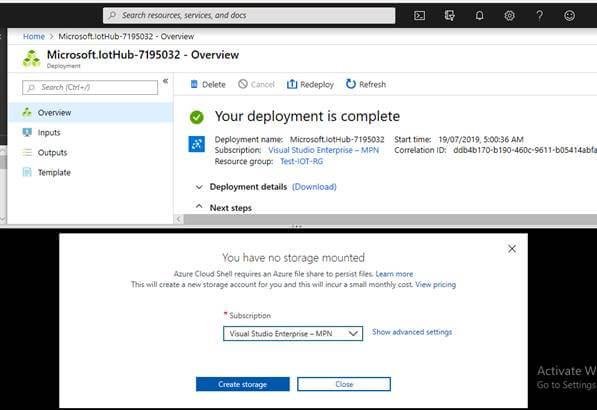
Task: Click the Delete toolbar button
Action: 208,84
